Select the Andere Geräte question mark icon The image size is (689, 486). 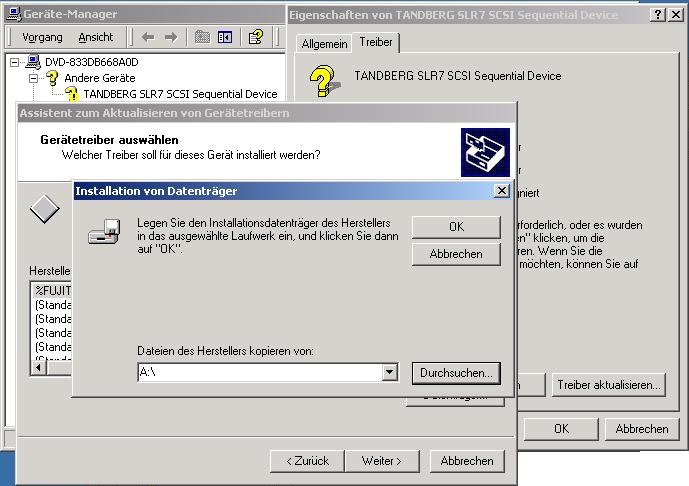[x=52, y=78]
